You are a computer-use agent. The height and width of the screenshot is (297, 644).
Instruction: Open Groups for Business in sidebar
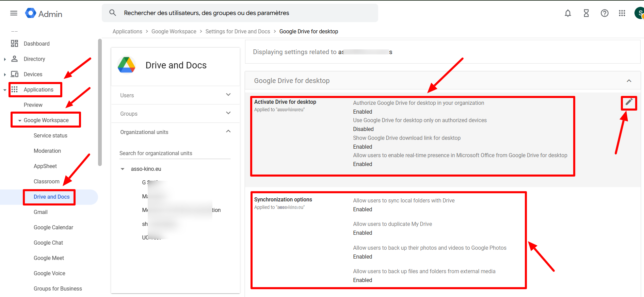(58, 288)
